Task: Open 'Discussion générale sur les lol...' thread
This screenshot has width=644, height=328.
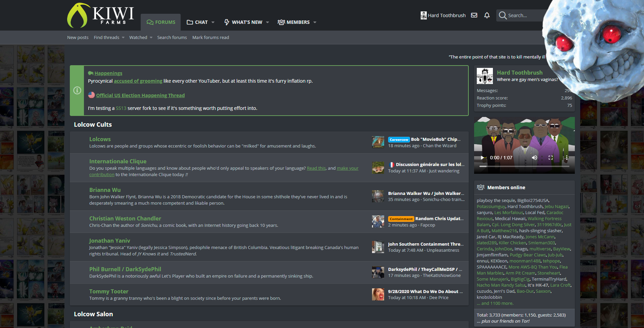Action: (430, 164)
